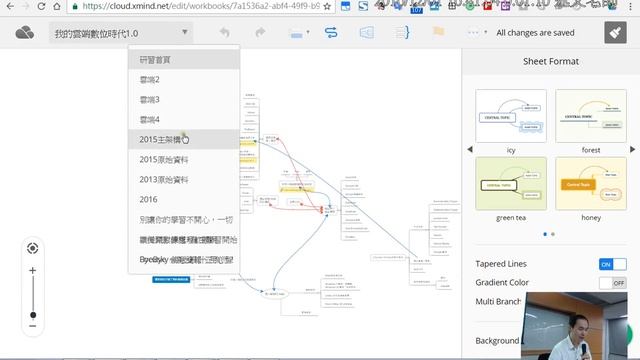Toggle Tapered Lines switch off
Viewport: 640px width, 360px height.
[612, 264]
